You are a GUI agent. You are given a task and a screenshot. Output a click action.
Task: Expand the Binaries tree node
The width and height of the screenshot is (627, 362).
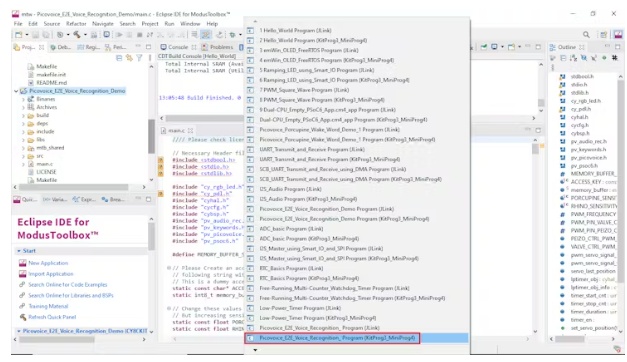23,99
